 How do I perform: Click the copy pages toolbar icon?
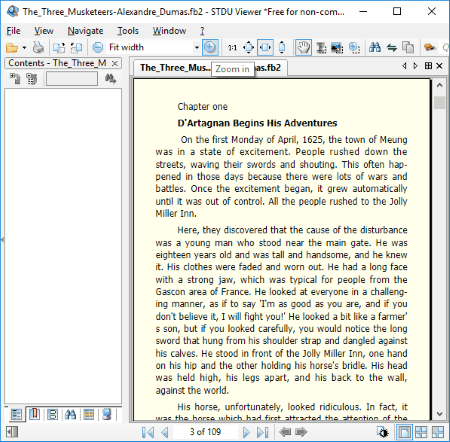pyautogui.click(x=408, y=48)
